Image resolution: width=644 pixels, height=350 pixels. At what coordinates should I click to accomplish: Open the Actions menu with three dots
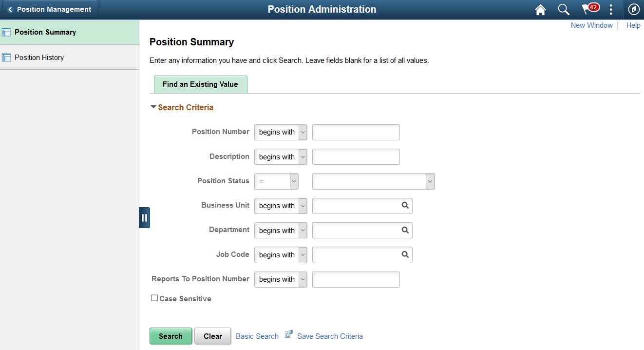click(611, 9)
